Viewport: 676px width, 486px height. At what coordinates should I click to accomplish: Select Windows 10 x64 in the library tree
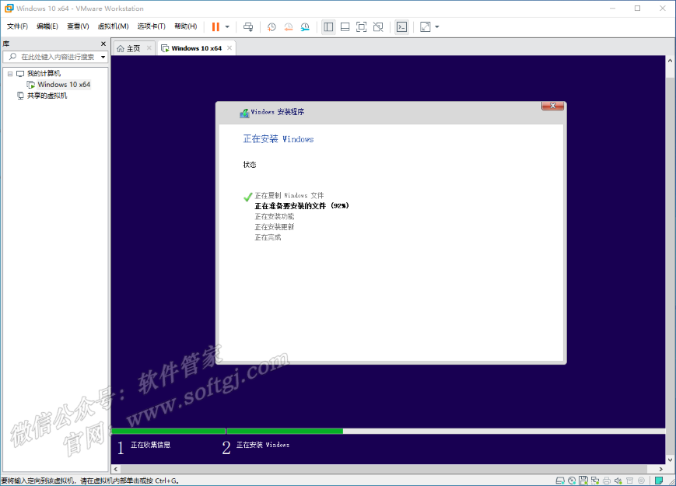[x=64, y=85]
